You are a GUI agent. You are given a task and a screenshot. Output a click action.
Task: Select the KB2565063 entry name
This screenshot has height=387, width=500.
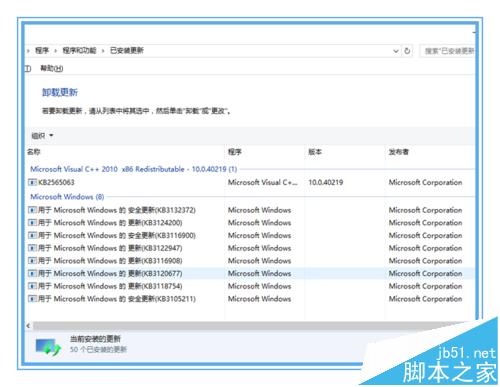[x=56, y=182]
